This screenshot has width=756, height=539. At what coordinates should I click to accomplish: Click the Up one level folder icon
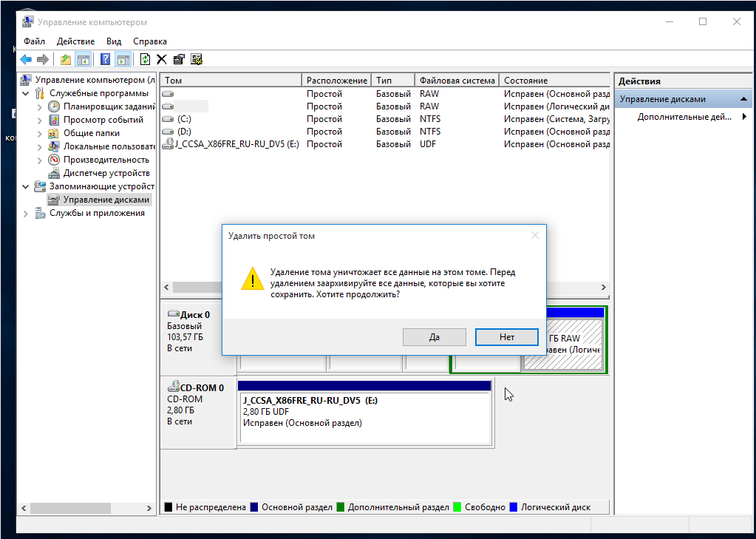(66, 59)
